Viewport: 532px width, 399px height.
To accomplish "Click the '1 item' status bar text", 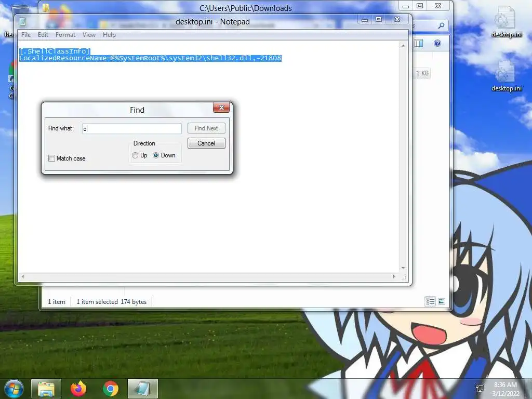I will click(x=56, y=302).
